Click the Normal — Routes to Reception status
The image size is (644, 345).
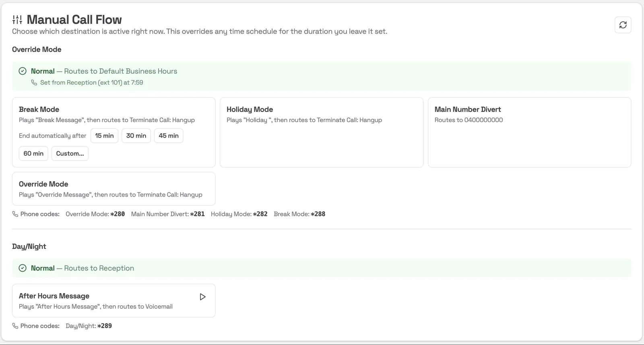point(83,268)
